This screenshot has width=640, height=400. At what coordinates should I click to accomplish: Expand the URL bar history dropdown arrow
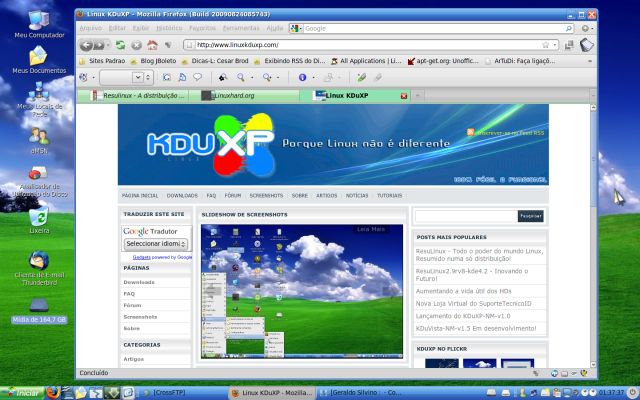[x=555, y=45]
